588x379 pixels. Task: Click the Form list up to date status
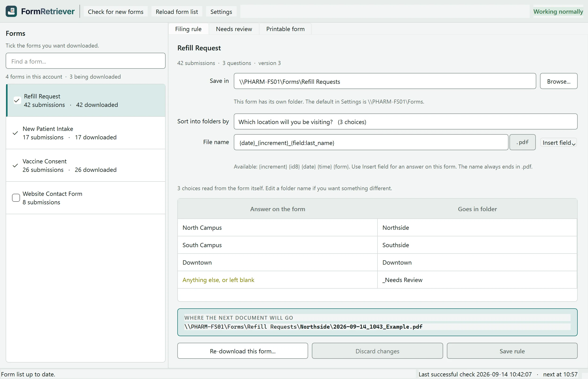point(28,374)
